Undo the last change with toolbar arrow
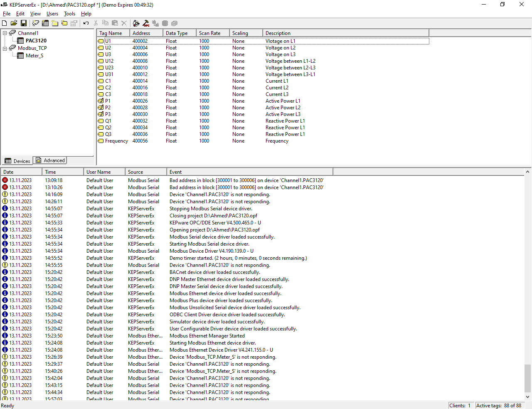 86,23
